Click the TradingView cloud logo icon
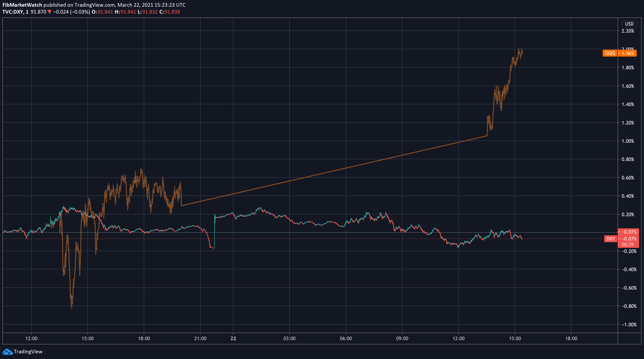644x359 pixels. [x=7, y=352]
